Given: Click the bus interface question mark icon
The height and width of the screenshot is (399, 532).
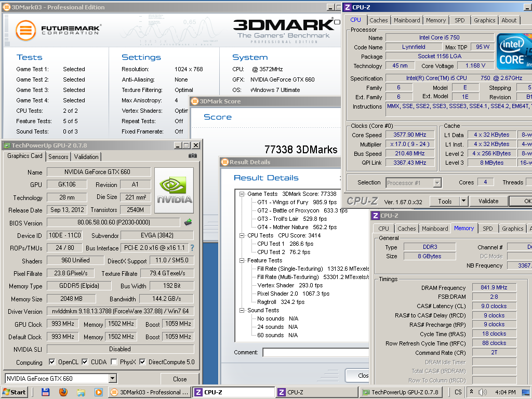Looking at the screenshot, I should [192, 248].
